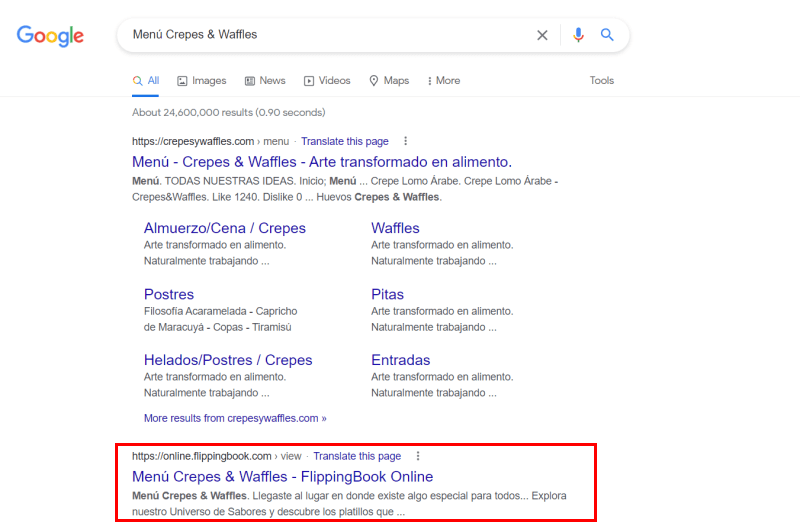This screenshot has width=800, height=523.
Task: Show more results from crepesywaffles.com
Action: coord(235,418)
